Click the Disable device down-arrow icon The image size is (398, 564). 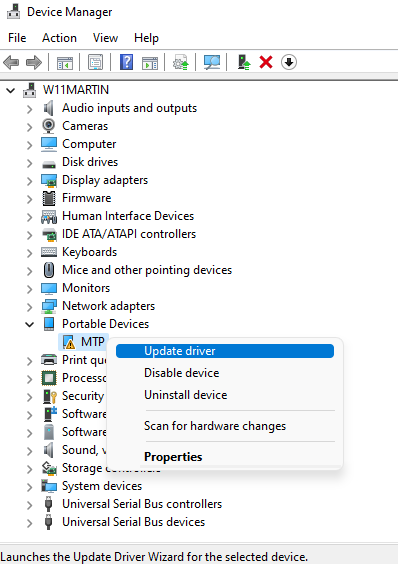[289, 62]
